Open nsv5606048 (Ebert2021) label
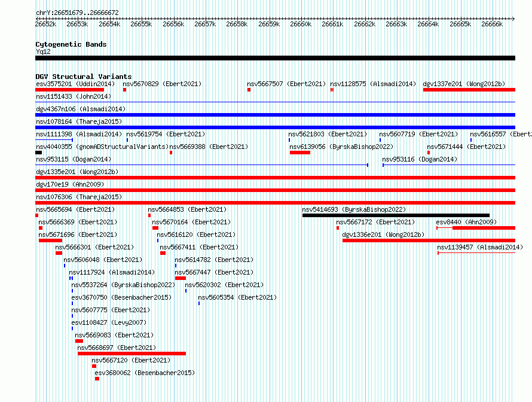This screenshot has height=402, width=532. point(103,260)
